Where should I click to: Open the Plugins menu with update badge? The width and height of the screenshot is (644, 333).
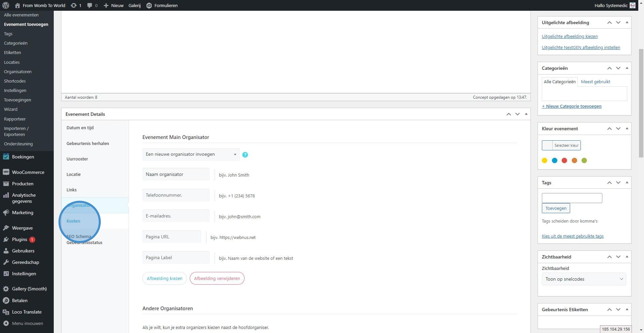tap(19, 239)
